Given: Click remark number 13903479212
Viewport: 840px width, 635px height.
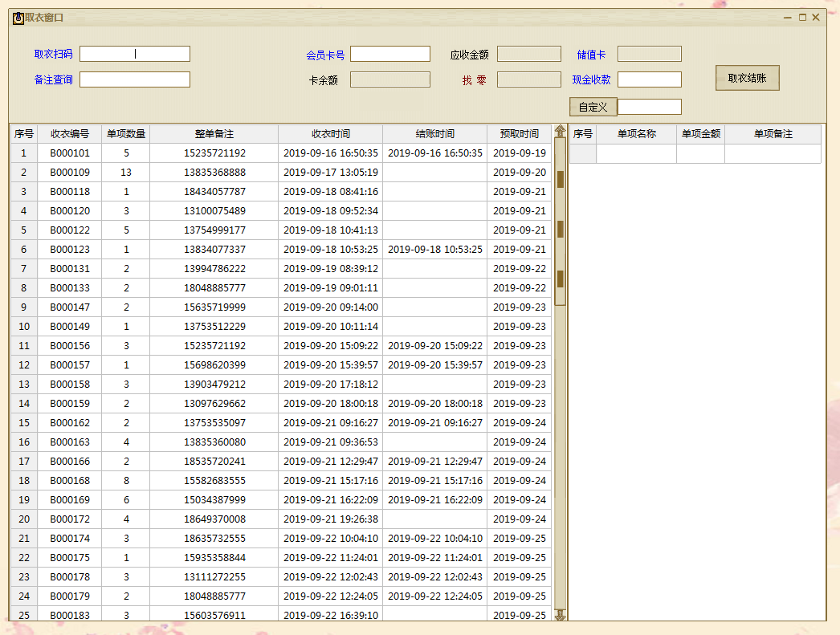Looking at the screenshot, I should 214,385.
